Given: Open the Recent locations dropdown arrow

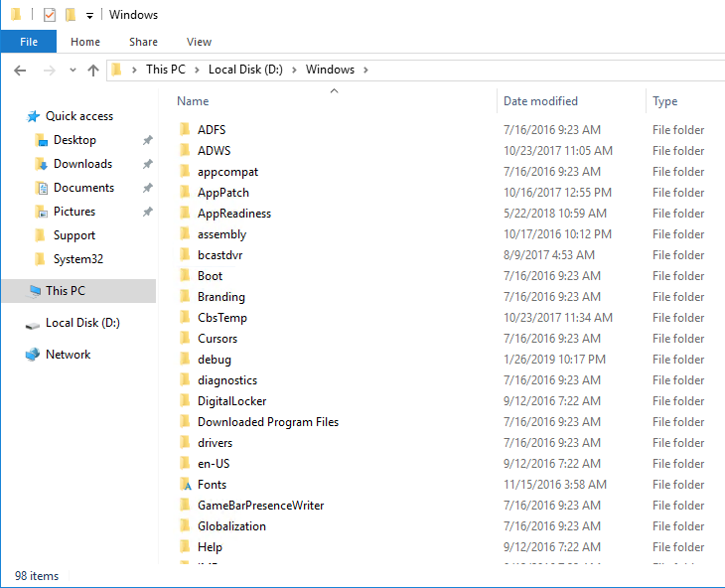Looking at the screenshot, I should 72,71.
